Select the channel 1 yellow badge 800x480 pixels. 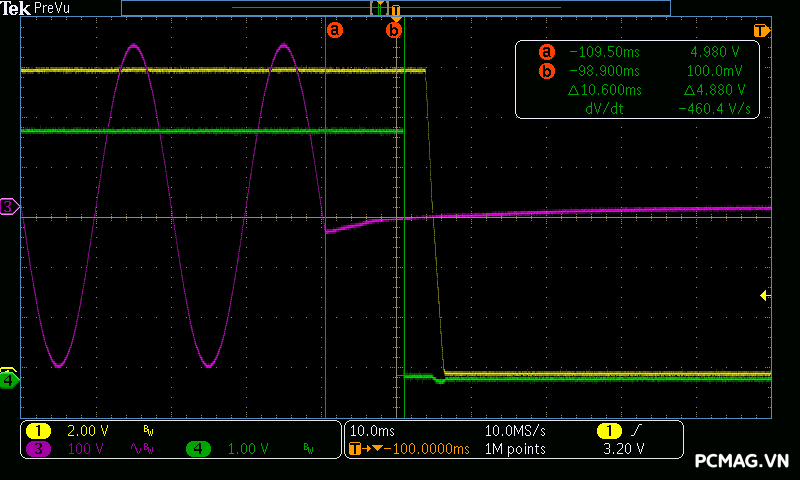tap(38, 431)
